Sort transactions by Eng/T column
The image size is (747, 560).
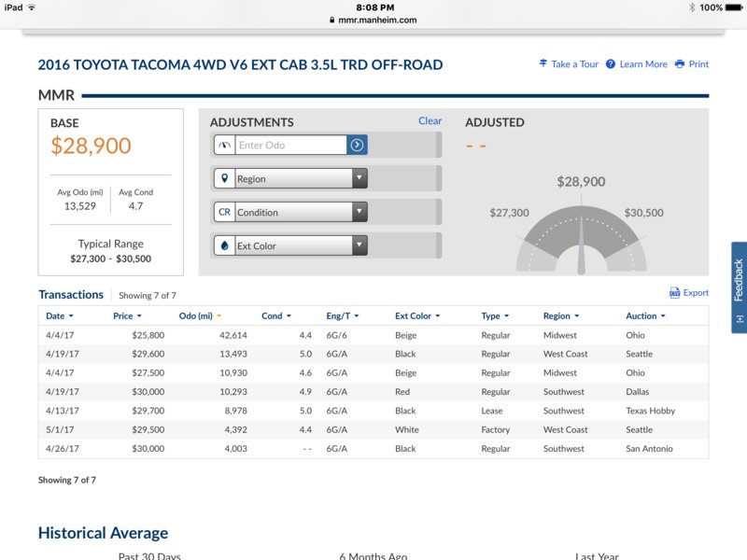[343, 315]
